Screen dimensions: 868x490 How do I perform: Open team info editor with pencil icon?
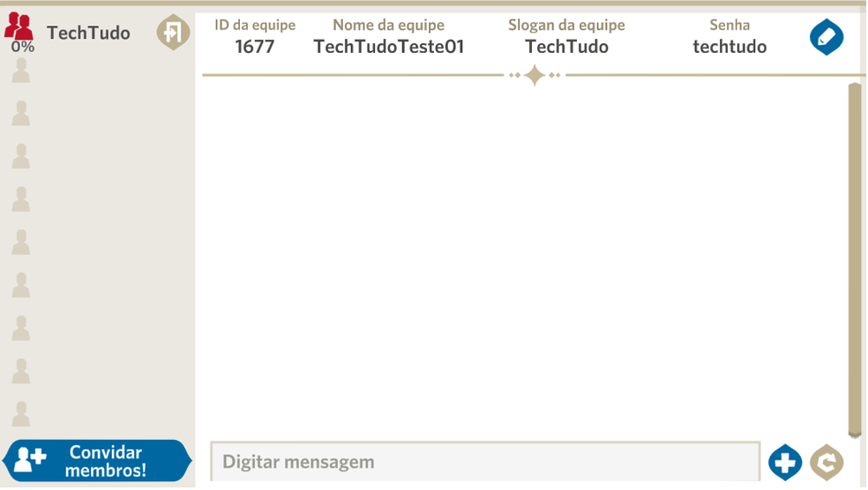tap(827, 37)
